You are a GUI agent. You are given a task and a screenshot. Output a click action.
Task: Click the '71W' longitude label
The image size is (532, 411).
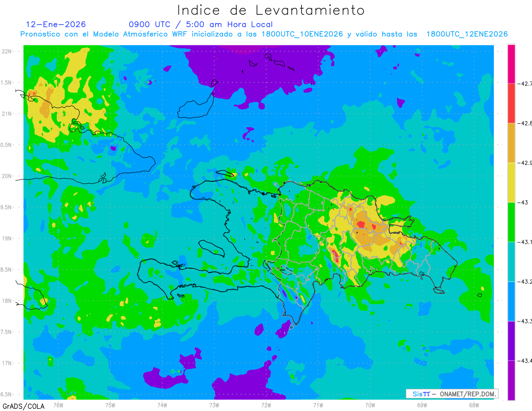[318, 404]
